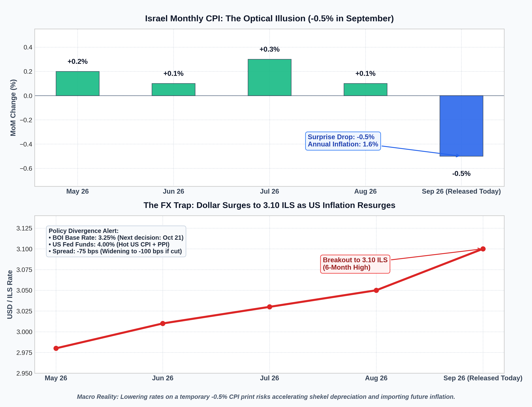
Task: Click the 'Surprise Drop: -0.5%' annotation line
Action: tap(341, 137)
